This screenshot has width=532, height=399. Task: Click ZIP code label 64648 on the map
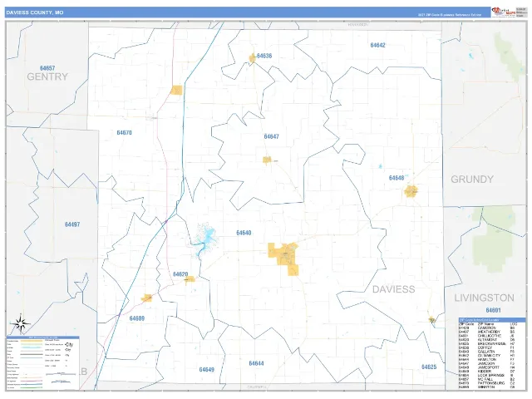click(397, 178)
